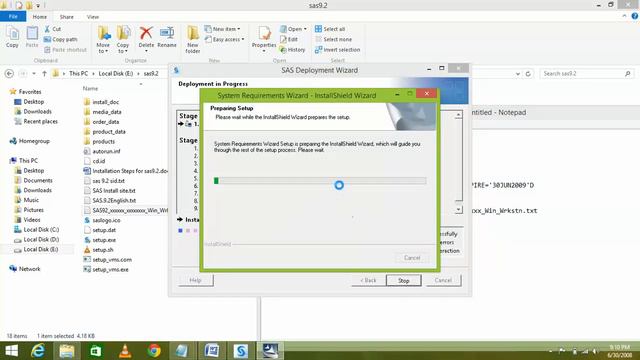Click the Search sas9.2 input field
Viewport: 640px width, 360px height.
click(587, 73)
